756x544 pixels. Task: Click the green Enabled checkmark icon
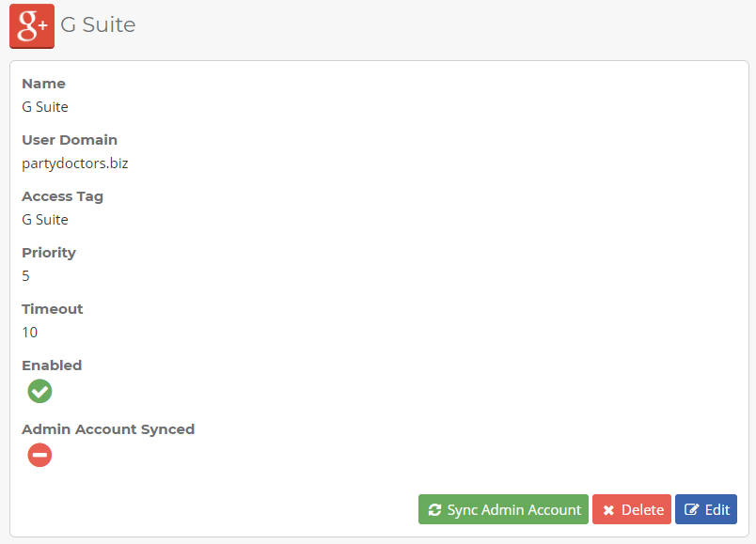(x=39, y=391)
